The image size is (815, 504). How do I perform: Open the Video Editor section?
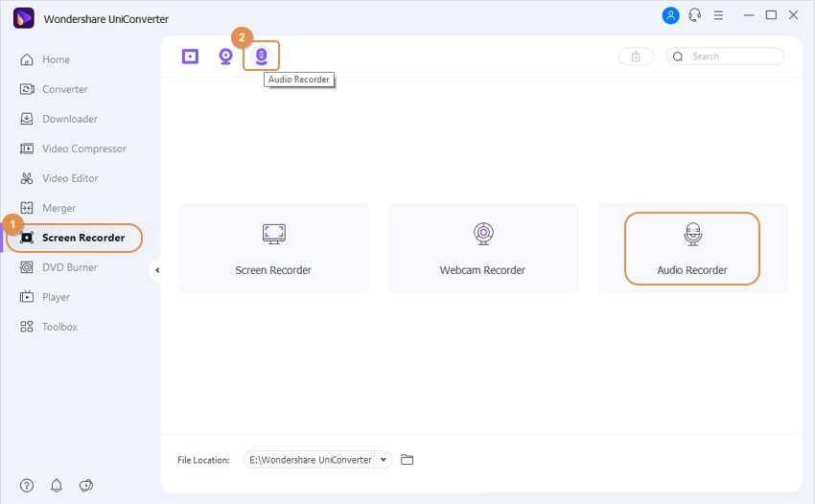[x=58, y=178]
